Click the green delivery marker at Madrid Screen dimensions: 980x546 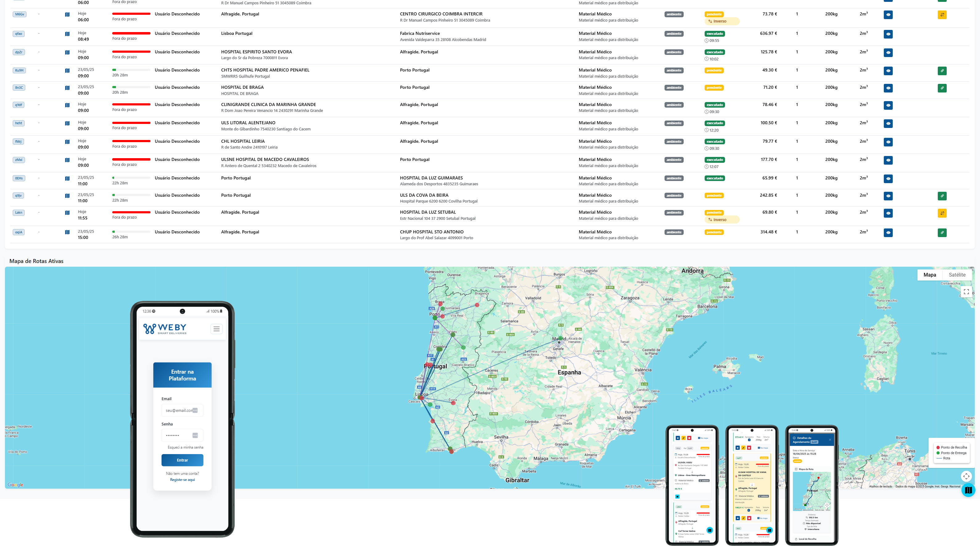560,338
